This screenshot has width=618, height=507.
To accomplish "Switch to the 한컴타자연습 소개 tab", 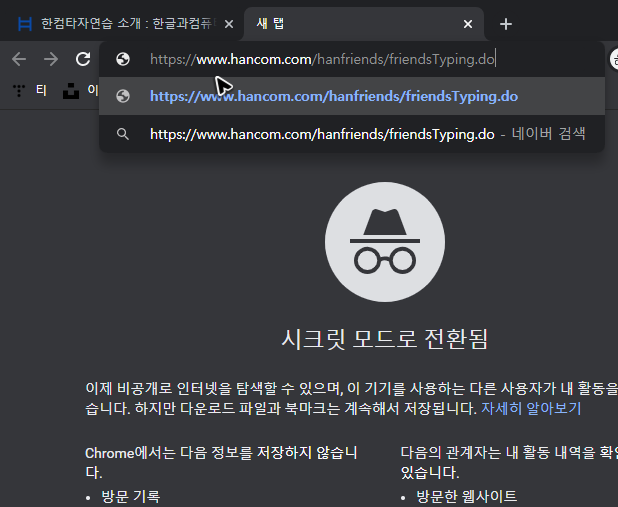I will [x=122, y=24].
